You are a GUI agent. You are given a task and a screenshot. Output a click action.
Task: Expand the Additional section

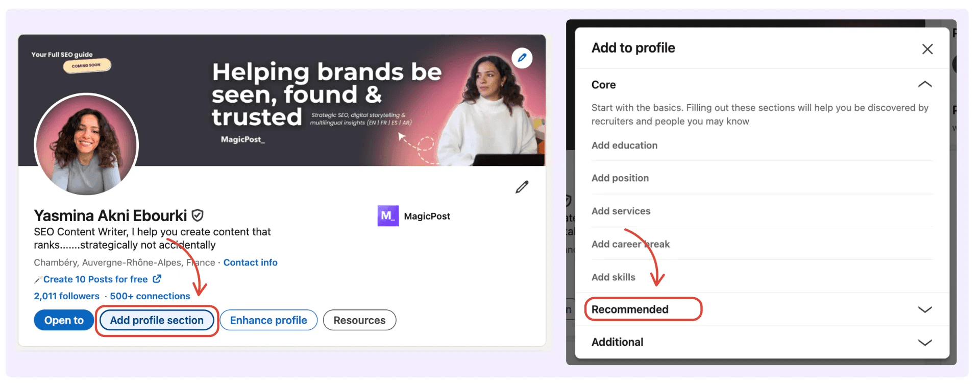pyautogui.click(x=762, y=342)
